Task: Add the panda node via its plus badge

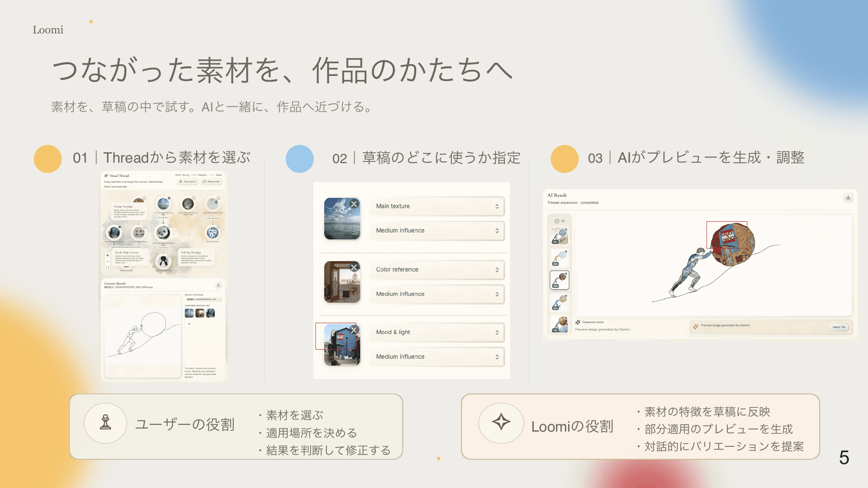Action: (x=170, y=226)
